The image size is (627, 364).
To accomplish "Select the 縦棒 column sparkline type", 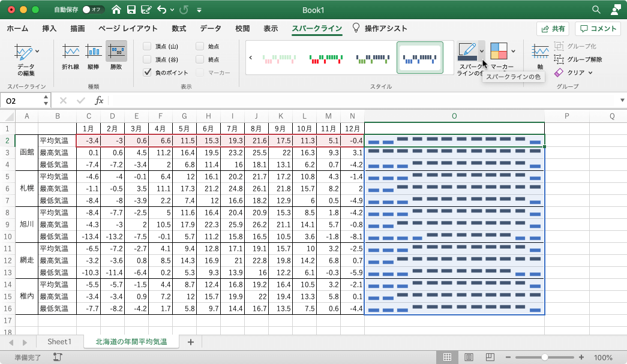I will [94, 56].
